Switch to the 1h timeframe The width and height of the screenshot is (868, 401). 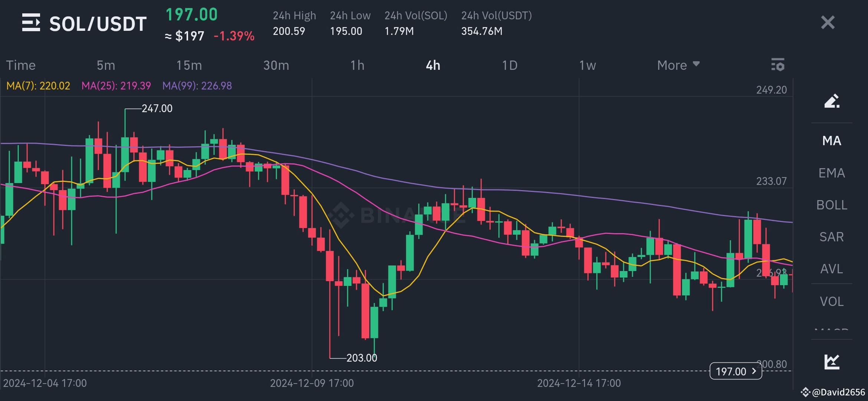tap(358, 65)
